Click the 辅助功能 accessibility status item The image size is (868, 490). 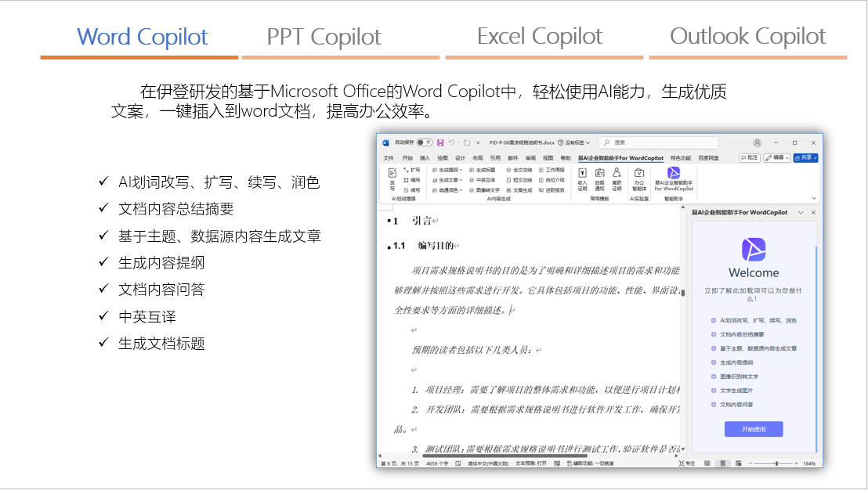(590, 463)
